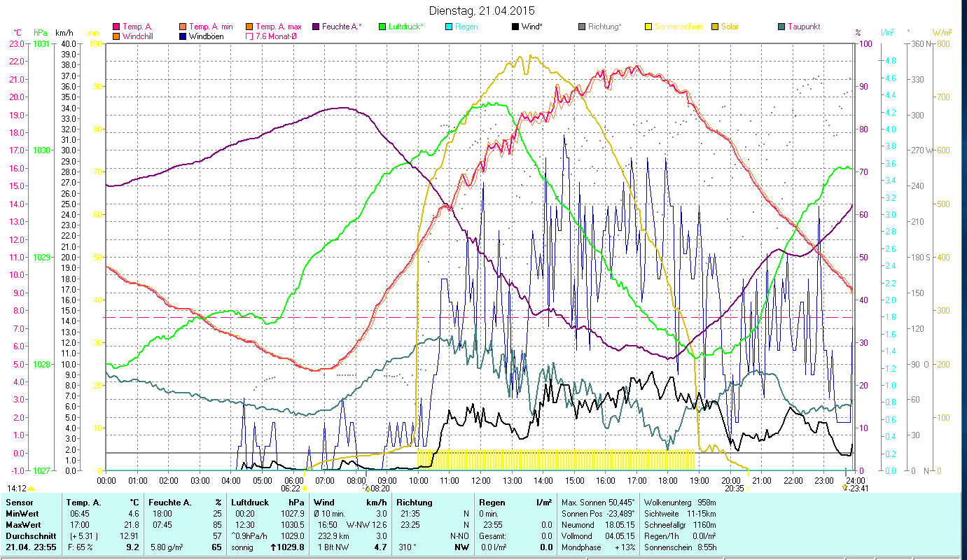Click the orange Windchill legend swatch
This screenshot has height=560, width=967.
coord(117,36)
